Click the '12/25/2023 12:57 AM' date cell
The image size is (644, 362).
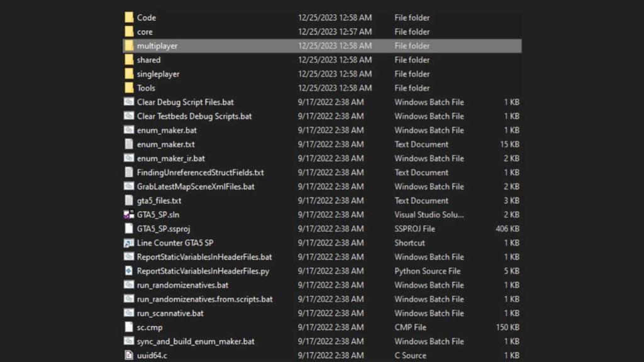click(335, 31)
